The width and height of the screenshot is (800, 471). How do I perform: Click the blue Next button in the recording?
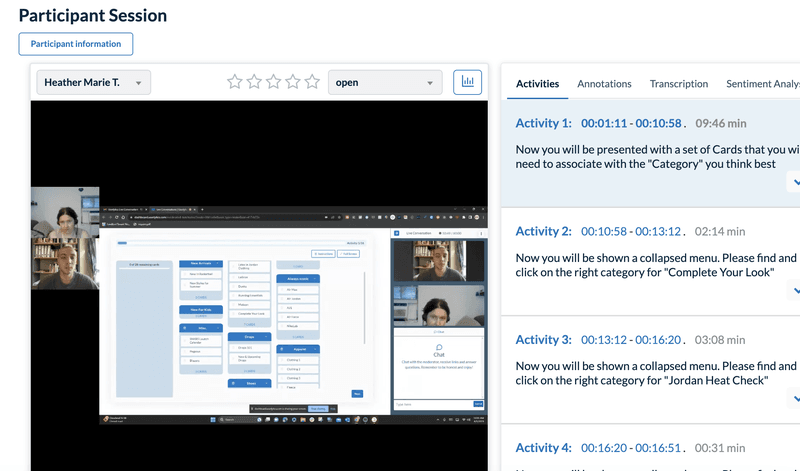(357, 393)
